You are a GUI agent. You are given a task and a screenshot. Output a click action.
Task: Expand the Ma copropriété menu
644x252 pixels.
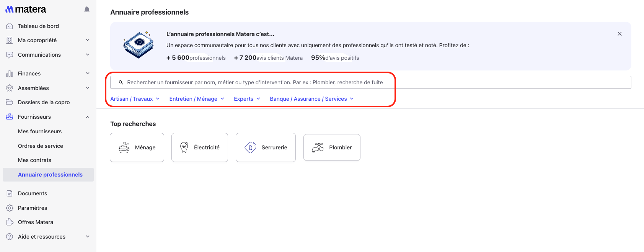tap(88, 40)
